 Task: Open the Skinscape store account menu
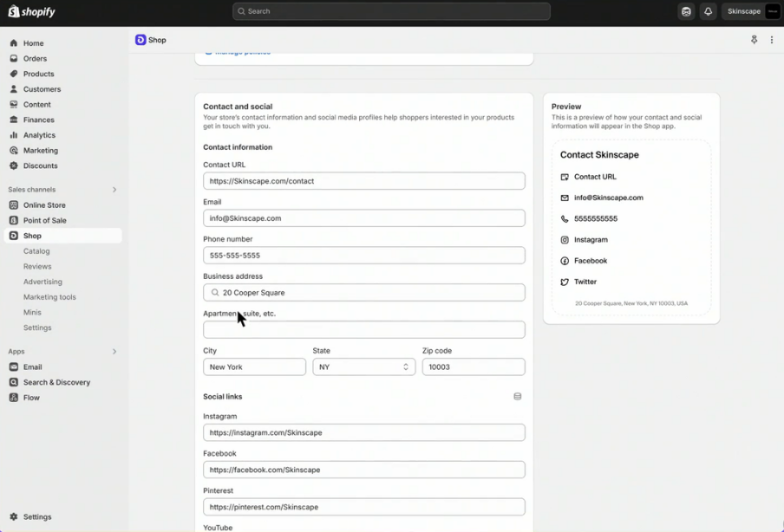(x=753, y=12)
